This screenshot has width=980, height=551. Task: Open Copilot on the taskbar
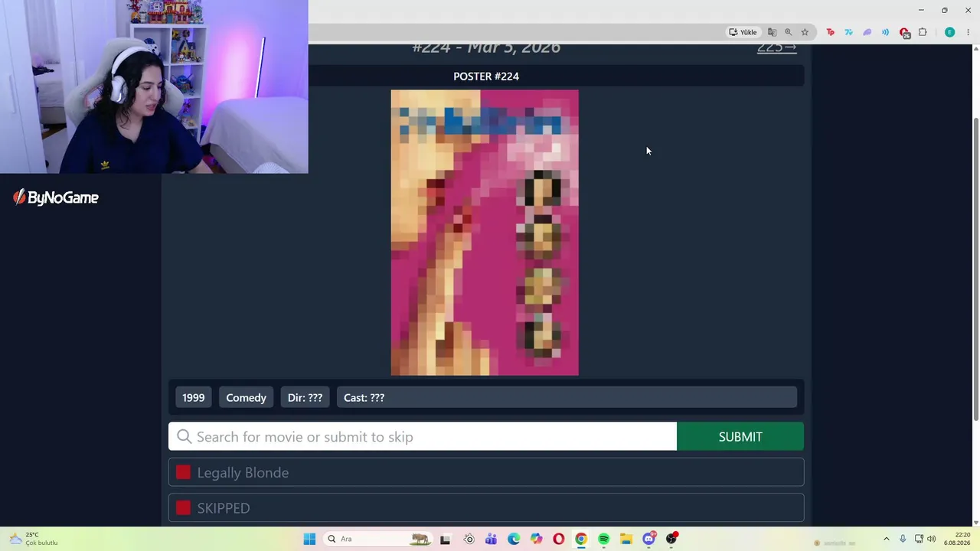[536, 539]
